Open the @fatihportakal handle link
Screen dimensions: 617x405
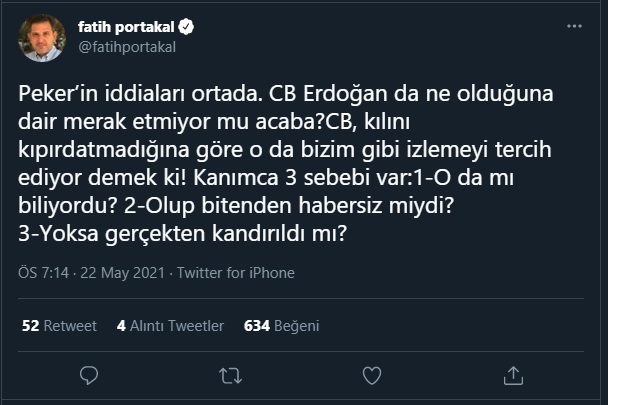tap(125, 47)
